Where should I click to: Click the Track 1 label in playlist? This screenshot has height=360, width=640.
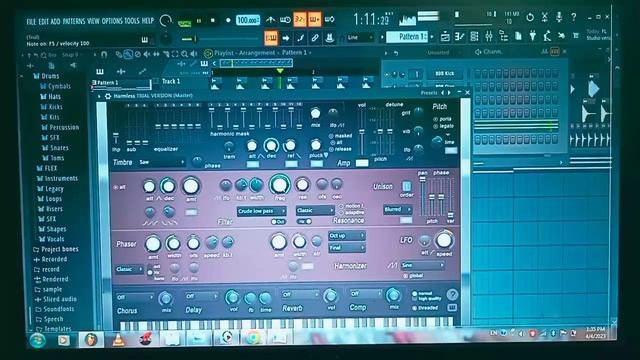(171, 81)
